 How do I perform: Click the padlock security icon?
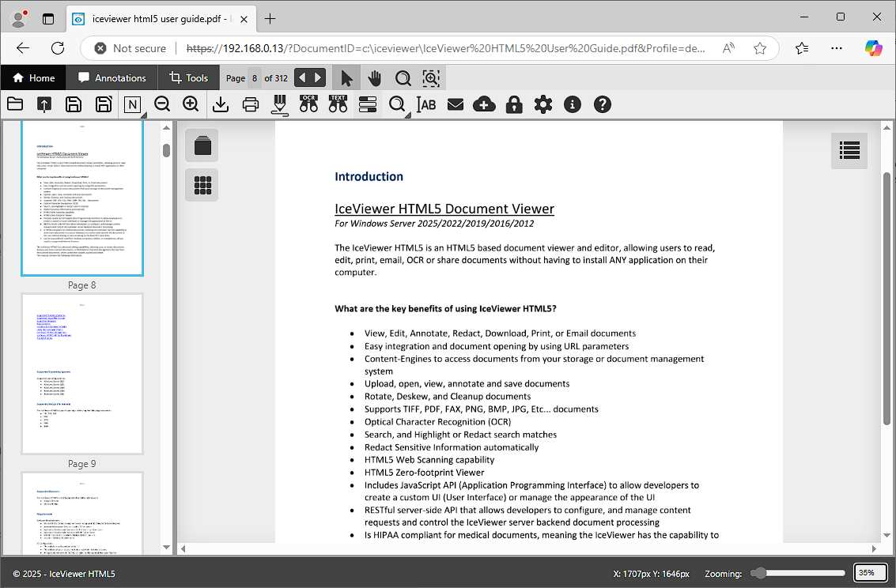(514, 104)
